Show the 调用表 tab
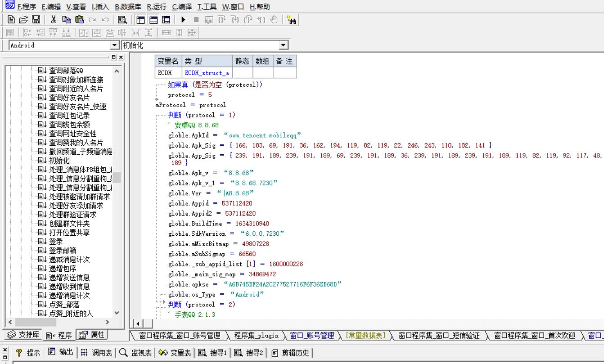This screenshot has width=604, height=364. (x=97, y=352)
